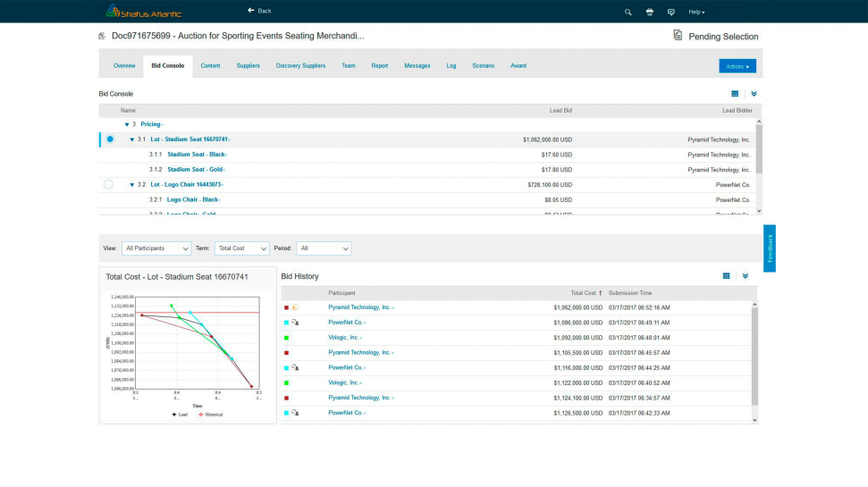Open the Actions dropdown button

[x=737, y=66]
